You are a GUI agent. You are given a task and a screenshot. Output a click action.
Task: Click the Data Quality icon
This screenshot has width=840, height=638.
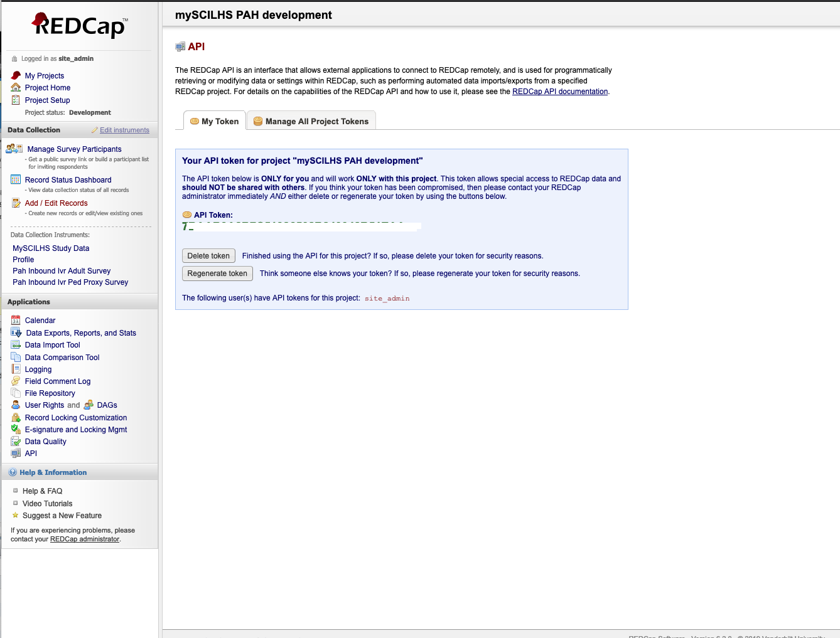click(16, 442)
